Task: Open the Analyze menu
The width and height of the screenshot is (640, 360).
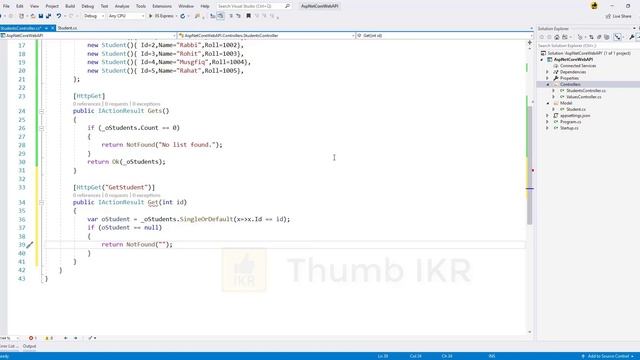Action: pos(122,6)
